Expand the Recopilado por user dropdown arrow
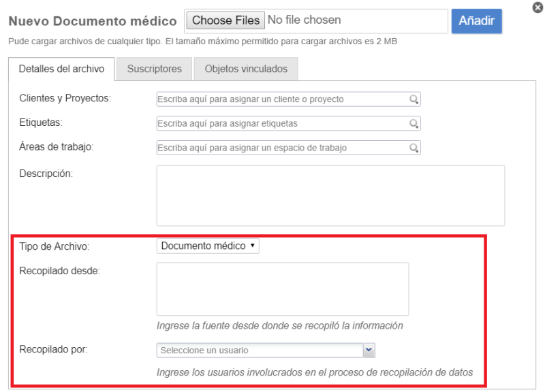Viewport: 545px width, 392px height. coord(369,350)
